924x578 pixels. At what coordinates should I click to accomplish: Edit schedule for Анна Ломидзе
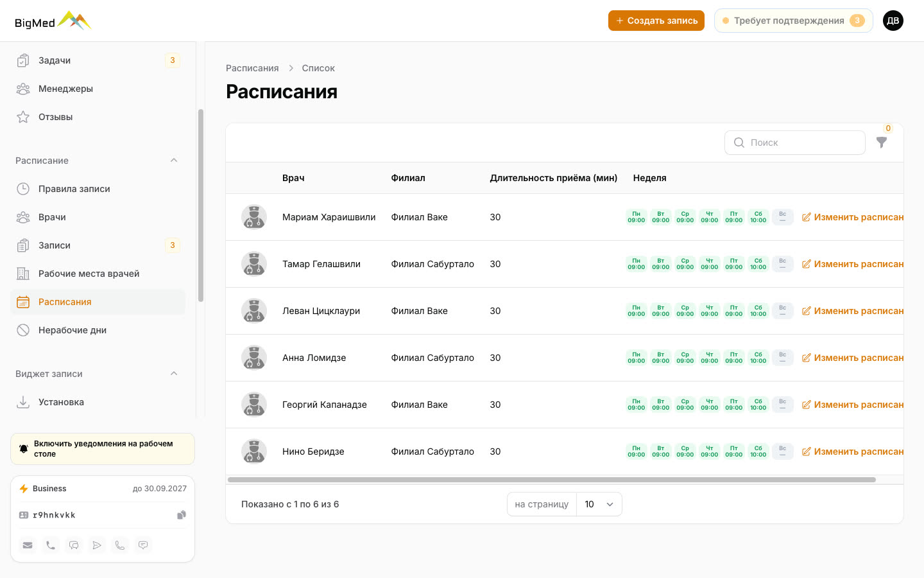853,358
